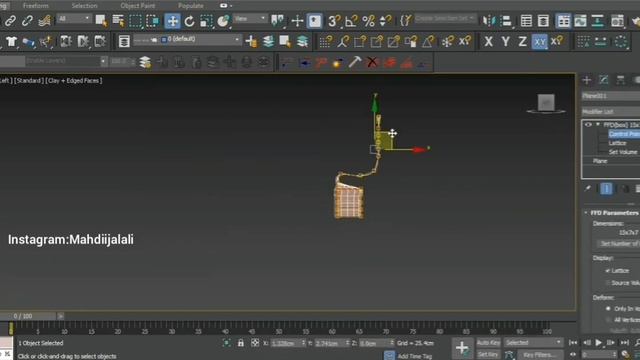640x360 pixels.
Task: Choose the Rectangular Selection Region icon
Action: [x=135, y=20]
